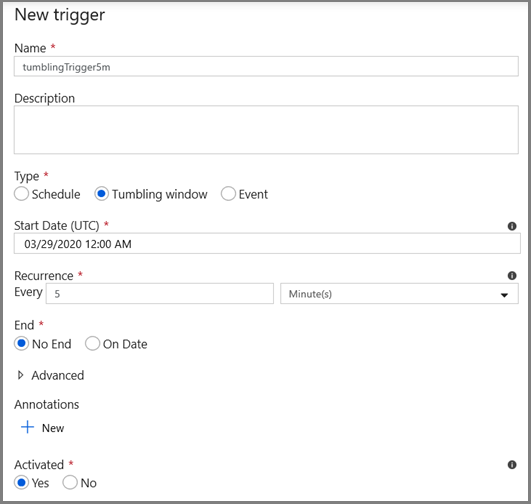This screenshot has width=531, height=504.
Task: Click the Every interval field showing 5
Action: pyautogui.click(x=160, y=294)
